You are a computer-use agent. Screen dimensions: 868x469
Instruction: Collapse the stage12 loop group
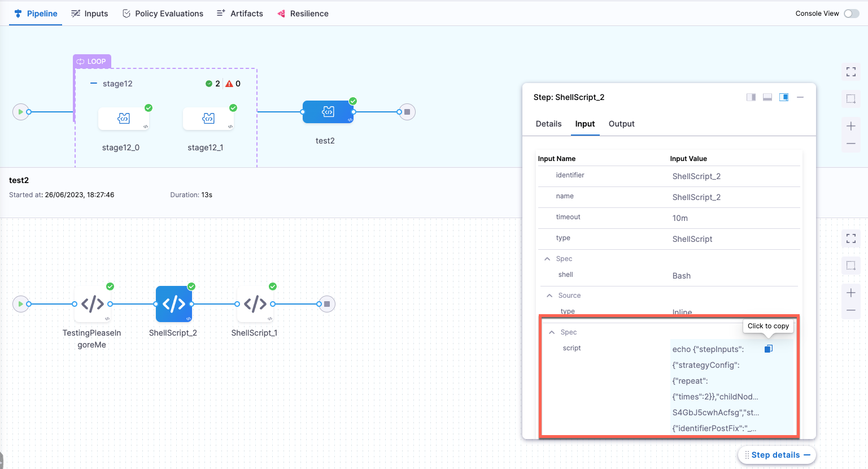pyautogui.click(x=94, y=84)
